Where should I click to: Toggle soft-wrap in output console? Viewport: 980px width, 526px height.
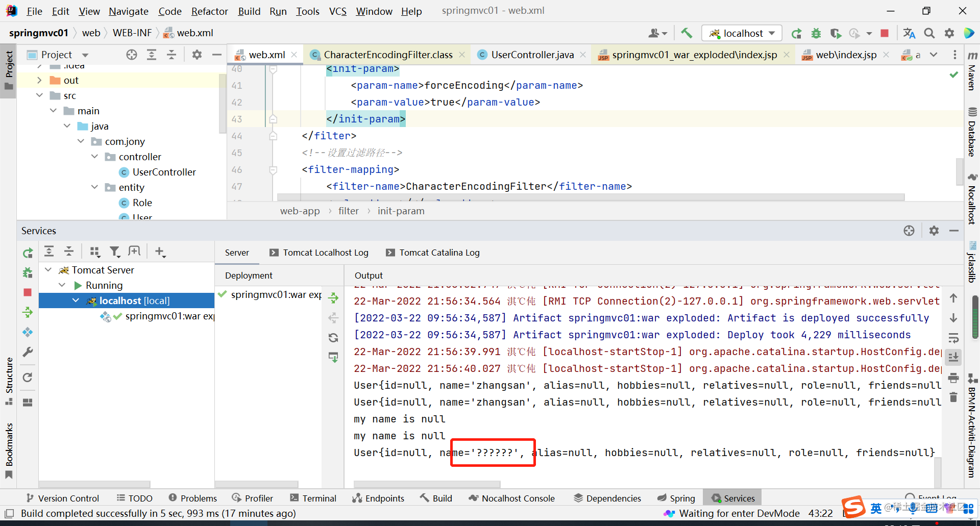(953, 338)
